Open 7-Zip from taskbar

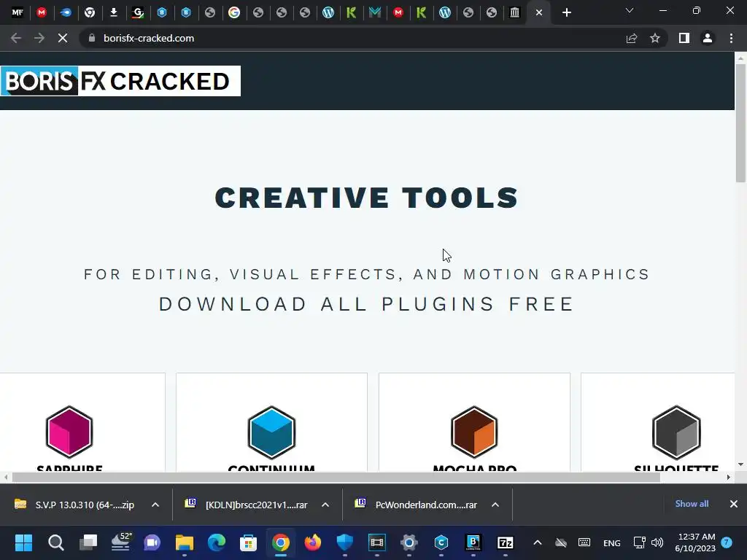[505, 542]
